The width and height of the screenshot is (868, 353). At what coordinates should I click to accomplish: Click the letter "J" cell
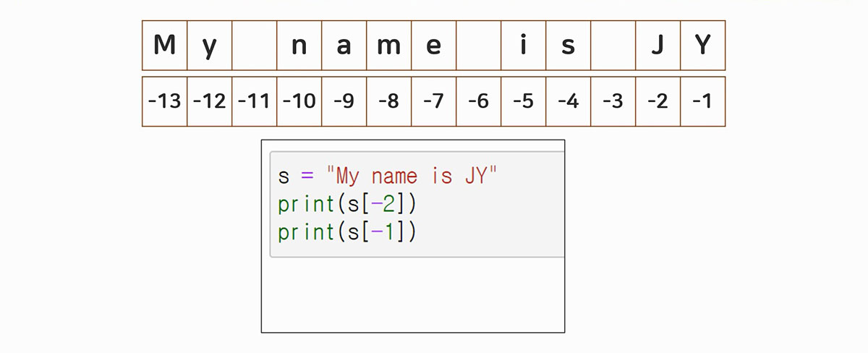pos(658,46)
